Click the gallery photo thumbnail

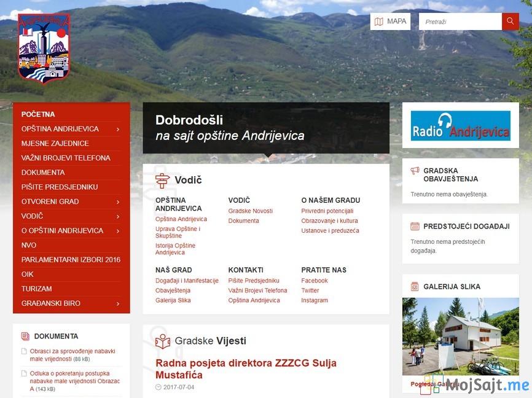point(460,337)
